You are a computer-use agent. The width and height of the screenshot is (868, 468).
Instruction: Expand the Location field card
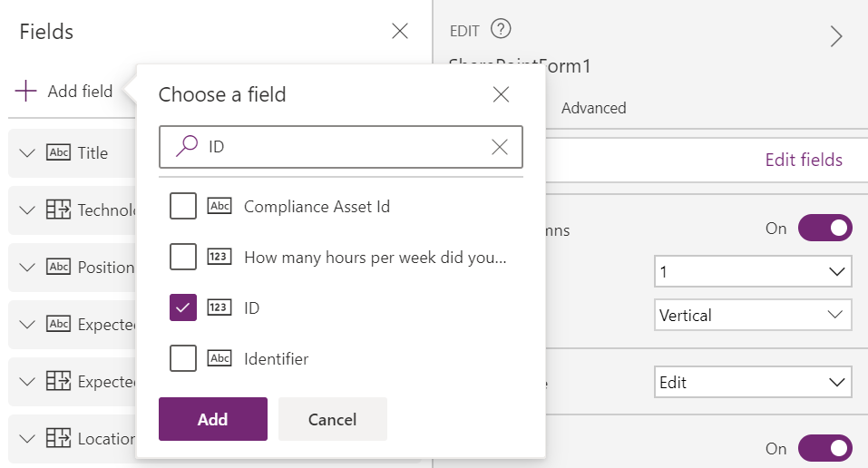(27, 439)
